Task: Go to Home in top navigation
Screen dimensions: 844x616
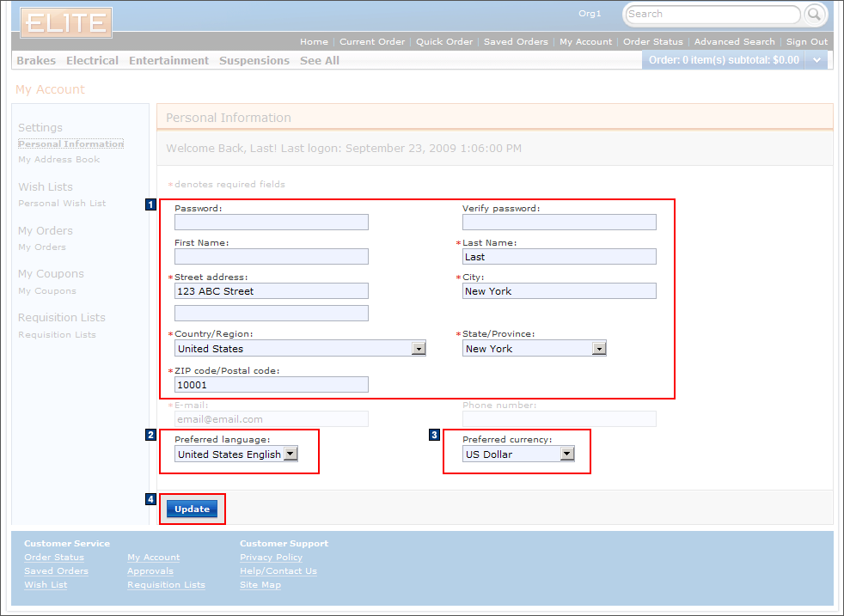Action: [x=314, y=41]
